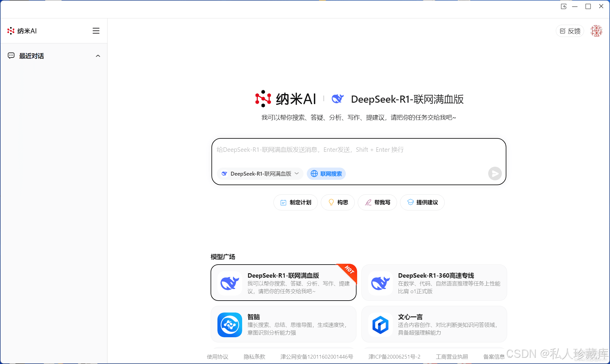Click the picture-in-picture window icon in title bar
The image size is (610, 364).
(564, 7)
